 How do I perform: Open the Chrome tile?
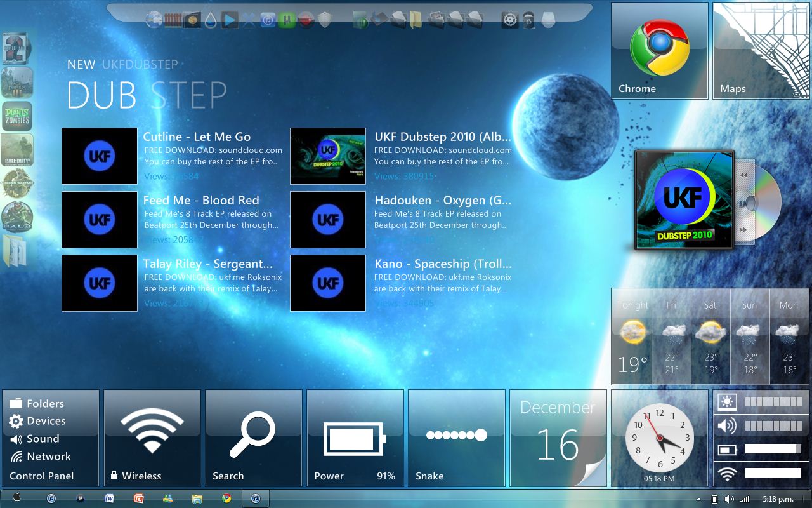(x=660, y=50)
